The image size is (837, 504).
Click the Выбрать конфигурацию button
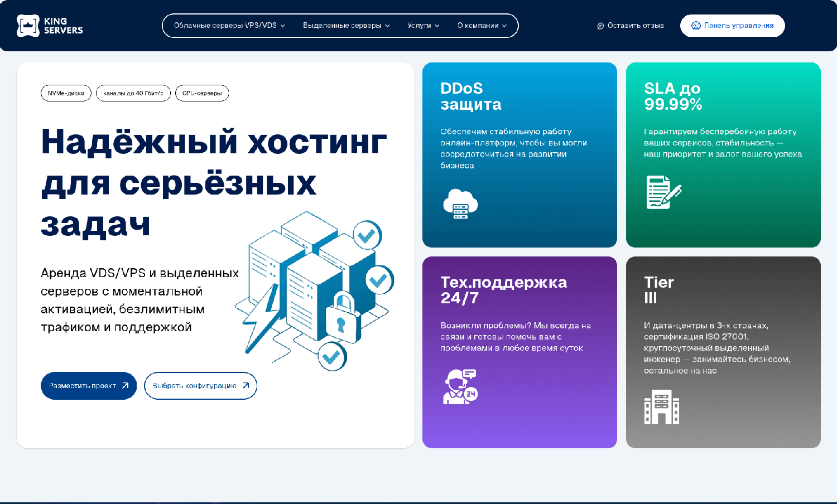tap(200, 385)
